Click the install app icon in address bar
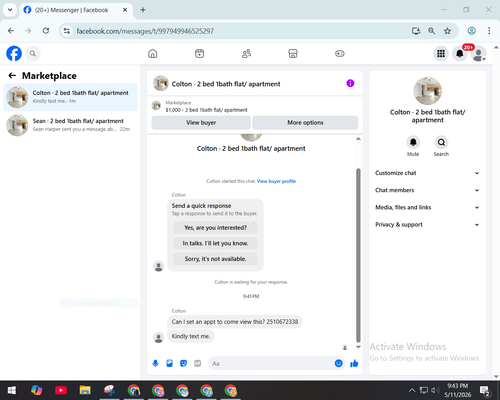The height and width of the screenshot is (400, 500). pos(416,31)
